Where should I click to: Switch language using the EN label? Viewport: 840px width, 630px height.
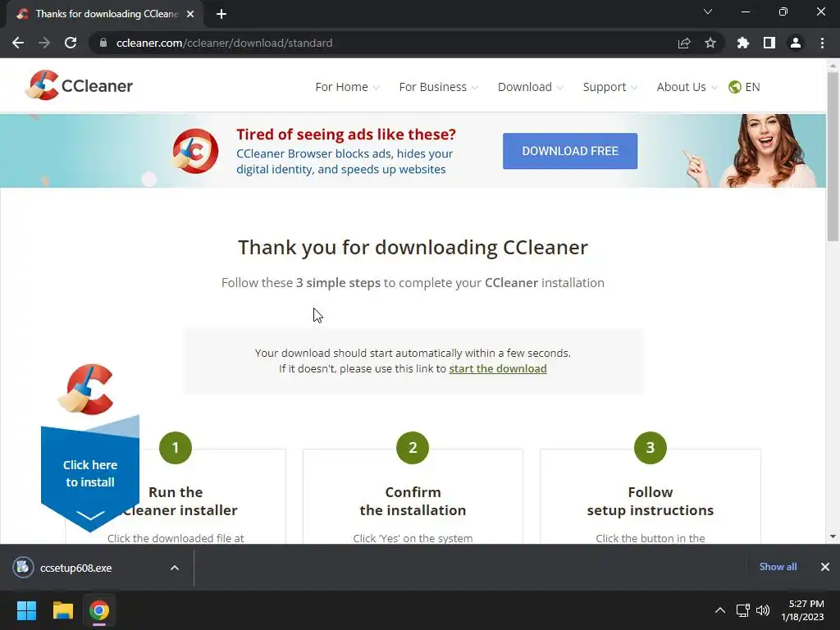click(x=752, y=87)
